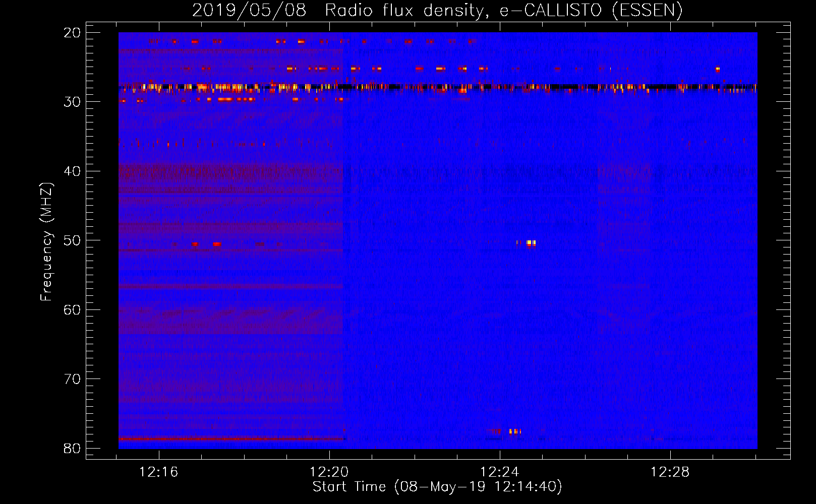The image size is (816, 504).
Task: Click the 70 MHz frequency tick label
Action: point(72,379)
